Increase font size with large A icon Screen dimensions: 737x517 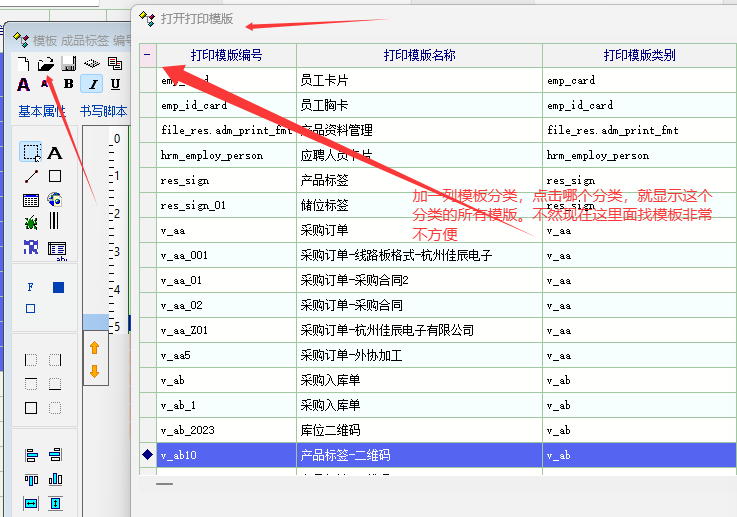click(24, 85)
